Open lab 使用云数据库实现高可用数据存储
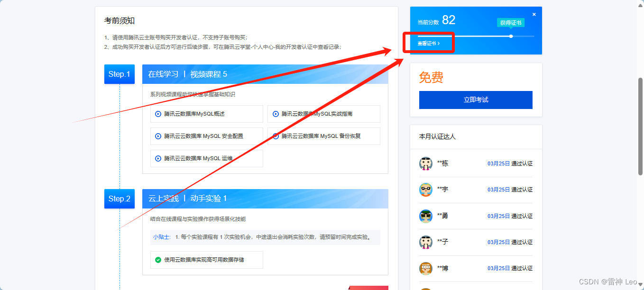Viewport: 644px width, 290px height. tap(206, 260)
